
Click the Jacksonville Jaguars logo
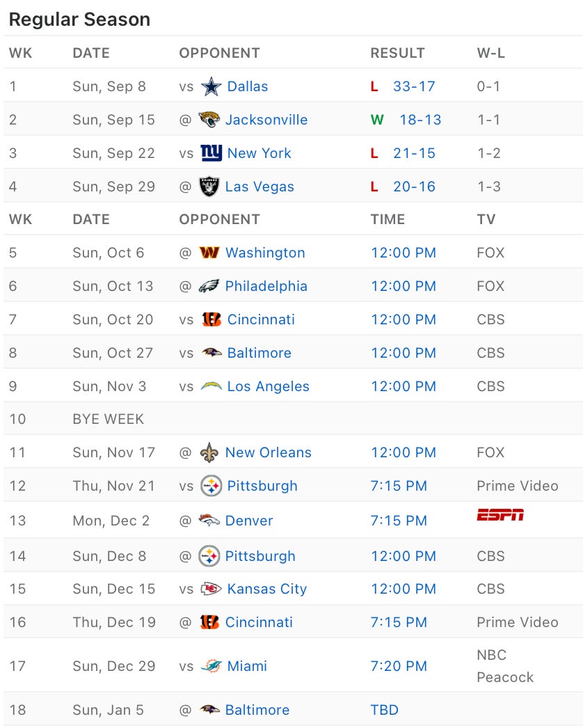point(209,120)
